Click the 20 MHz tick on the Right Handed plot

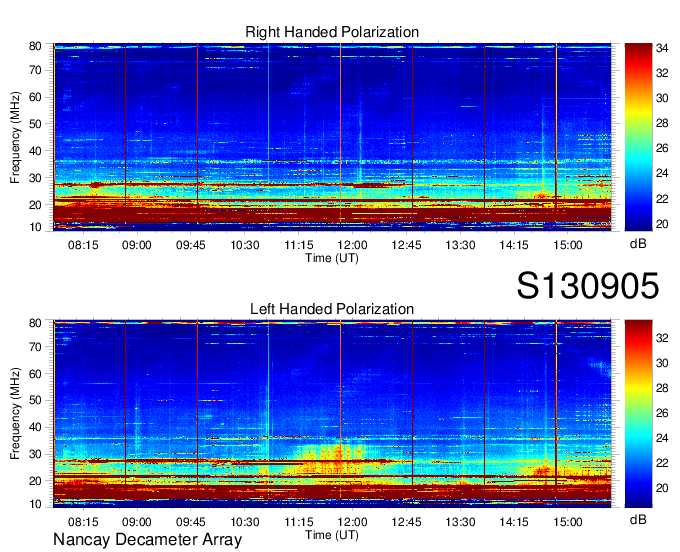coord(35,205)
